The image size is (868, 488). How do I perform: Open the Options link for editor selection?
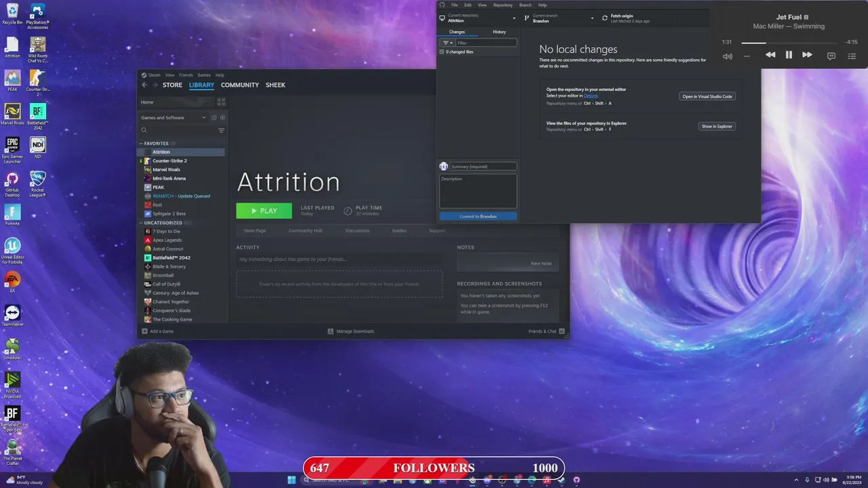(x=591, y=96)
